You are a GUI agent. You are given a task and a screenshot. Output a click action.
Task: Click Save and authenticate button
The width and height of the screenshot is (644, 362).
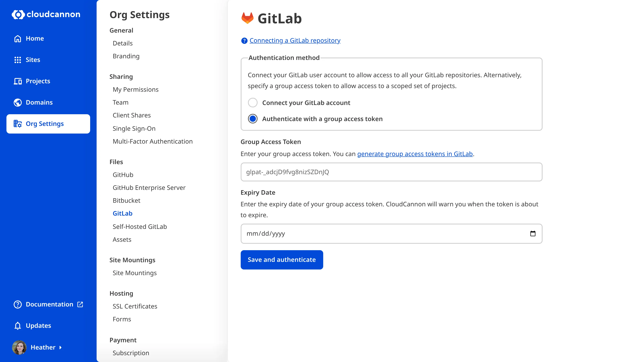[x=282, y=260]
